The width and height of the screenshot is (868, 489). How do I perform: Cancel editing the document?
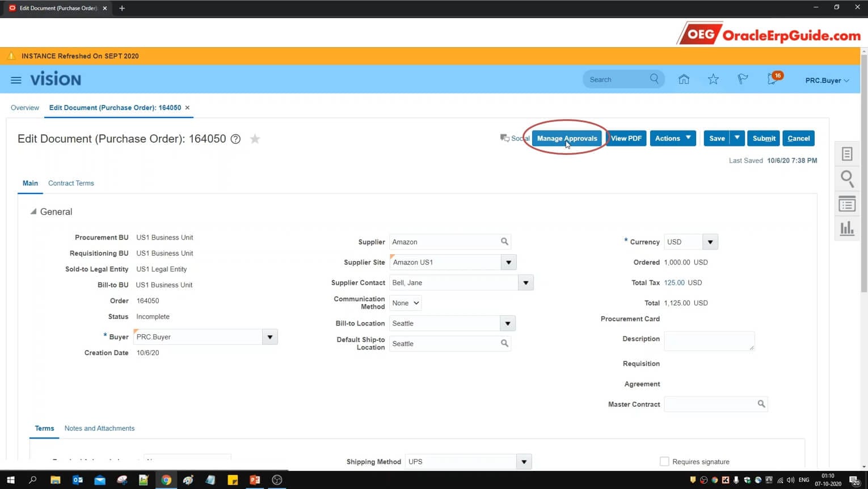coord(799,138)
